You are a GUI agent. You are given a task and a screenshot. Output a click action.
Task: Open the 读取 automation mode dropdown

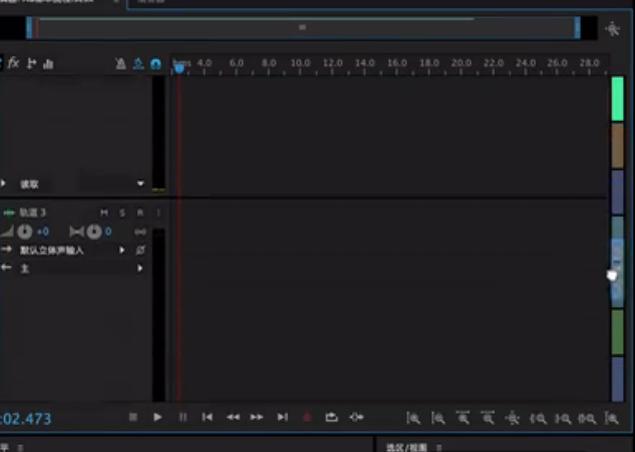click(29, 184)
